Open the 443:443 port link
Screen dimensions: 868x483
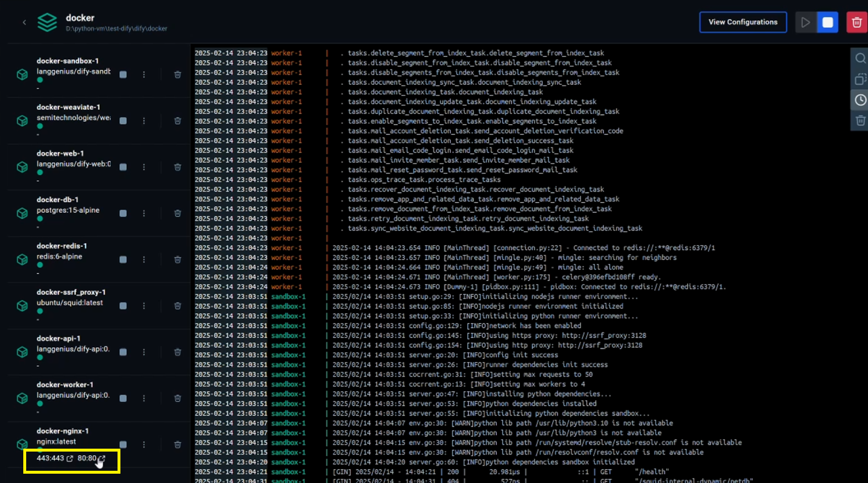pos(55,459)
